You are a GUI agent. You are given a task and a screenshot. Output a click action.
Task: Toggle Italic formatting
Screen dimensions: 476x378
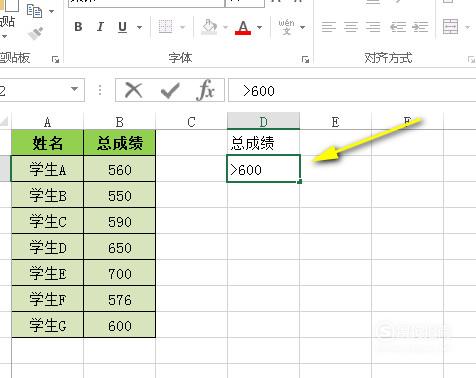click(100, 27)
